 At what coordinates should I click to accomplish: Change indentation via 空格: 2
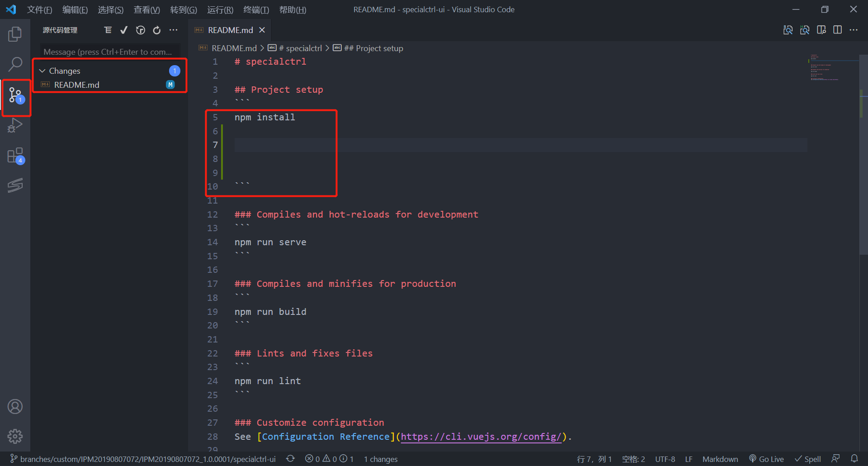(633, 459)
